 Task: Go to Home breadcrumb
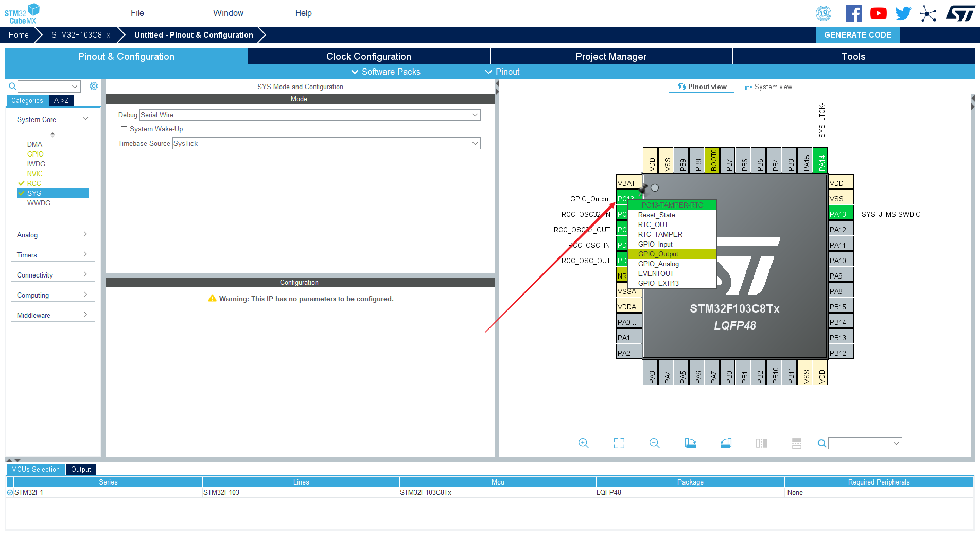pos(19,35)
